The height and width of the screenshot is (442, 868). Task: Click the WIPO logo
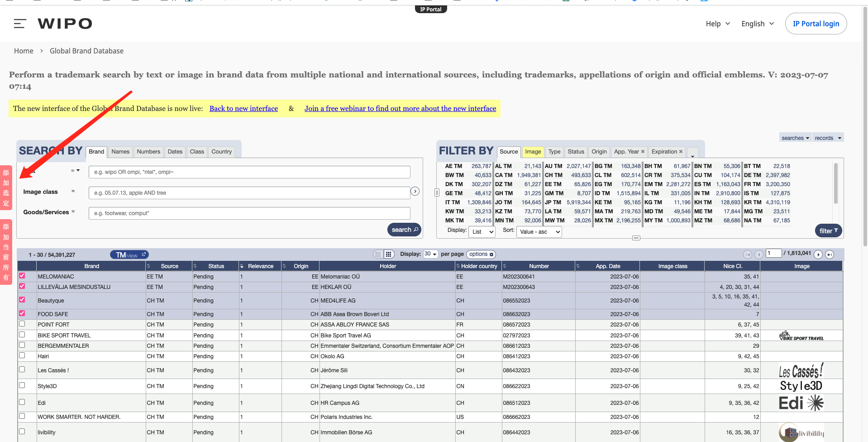pyautogui.click(x=65, y=24)
